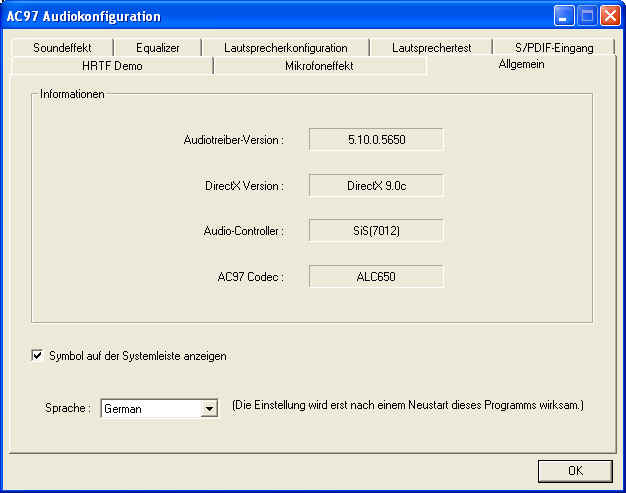Click the DirectX Version label
The image size is (626, 493).
244,186
